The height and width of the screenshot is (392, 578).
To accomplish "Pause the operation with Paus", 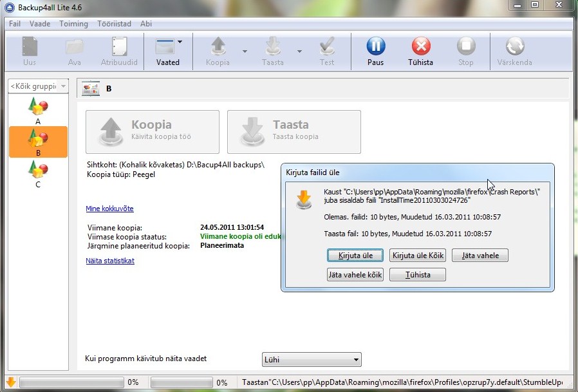I will (376, 46).
